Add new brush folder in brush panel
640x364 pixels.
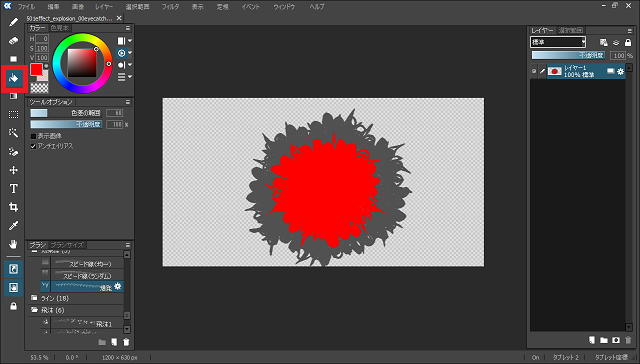tap(102, 342)
